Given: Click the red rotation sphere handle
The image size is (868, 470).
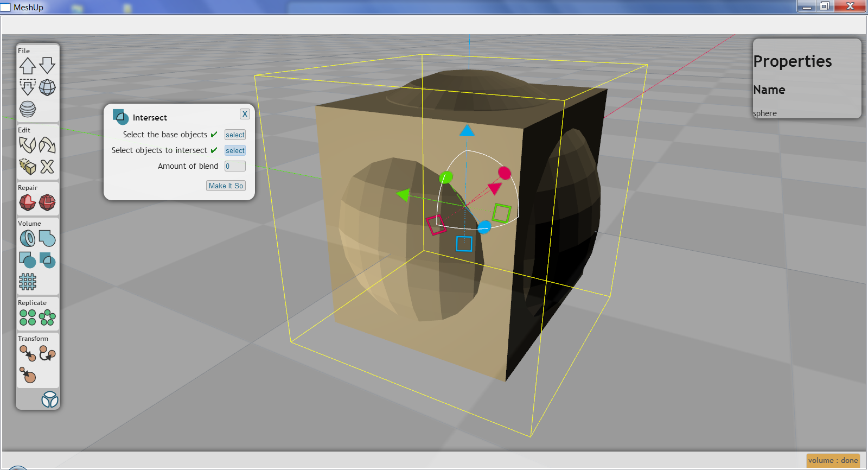Looking at the screenshot, I should pos(505,173).
